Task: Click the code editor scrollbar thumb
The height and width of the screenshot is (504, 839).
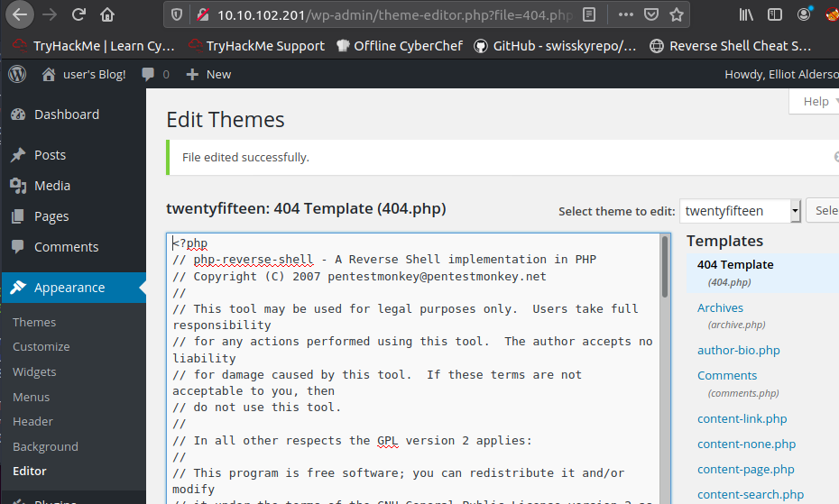Action: (666, 266)
